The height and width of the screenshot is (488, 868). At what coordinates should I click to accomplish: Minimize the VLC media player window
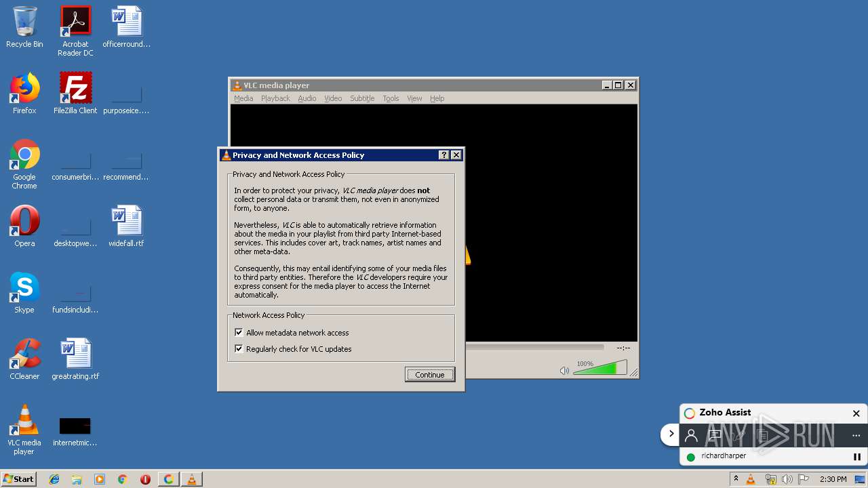pos(607,85)
